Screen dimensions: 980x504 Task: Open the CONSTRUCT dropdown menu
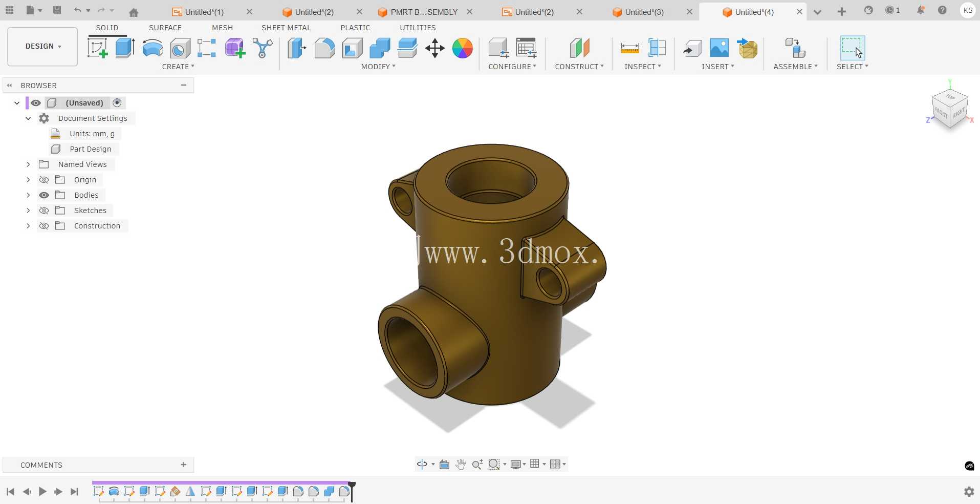click(579, 67)
